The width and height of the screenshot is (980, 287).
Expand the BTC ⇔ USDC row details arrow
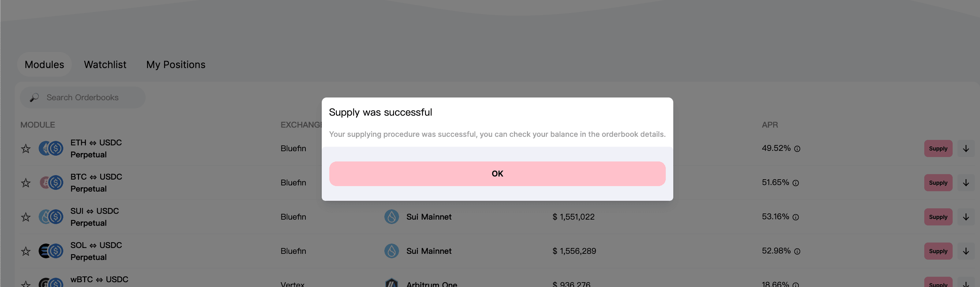(x=966, y=183)
